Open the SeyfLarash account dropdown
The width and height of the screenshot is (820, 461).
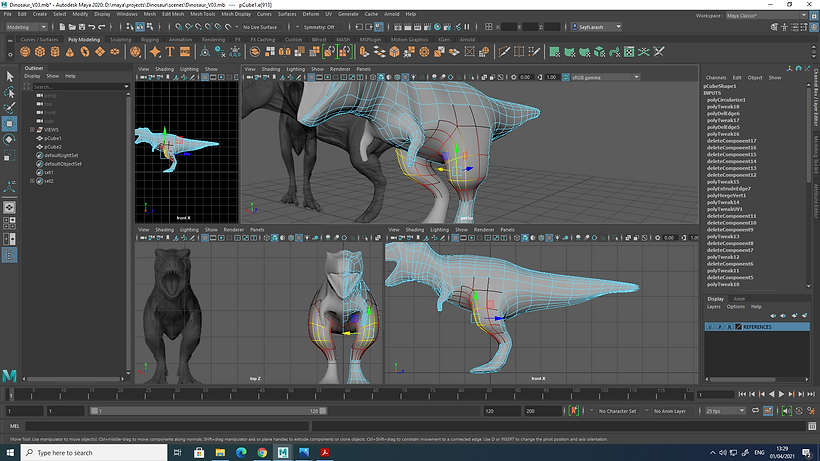596,27
